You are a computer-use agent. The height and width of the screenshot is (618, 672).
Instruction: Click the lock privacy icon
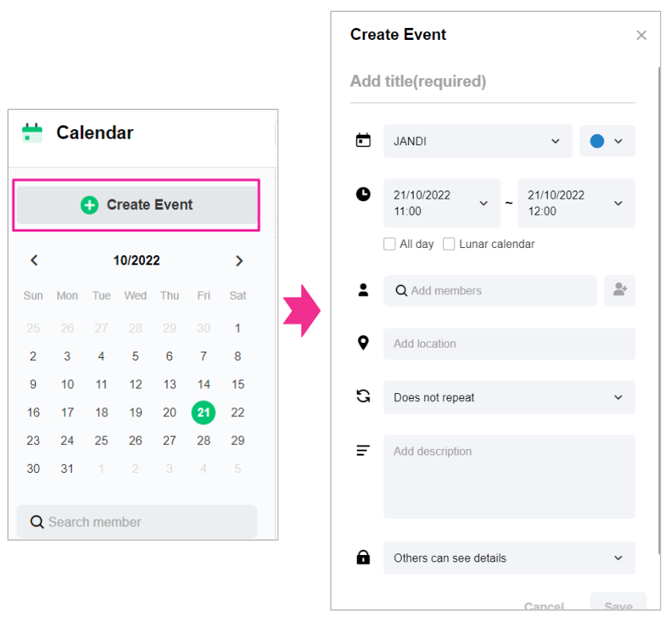(x=364, y=557)
